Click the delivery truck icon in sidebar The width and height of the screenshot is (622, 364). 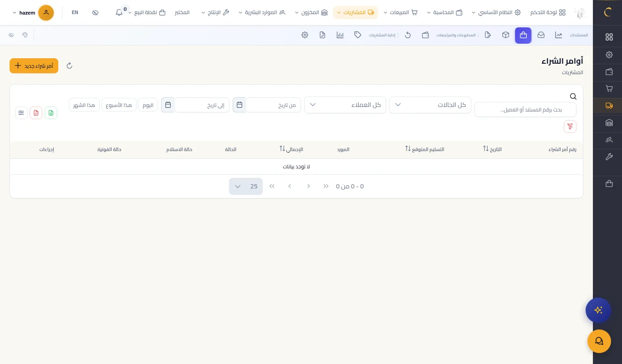click(609, 106)
